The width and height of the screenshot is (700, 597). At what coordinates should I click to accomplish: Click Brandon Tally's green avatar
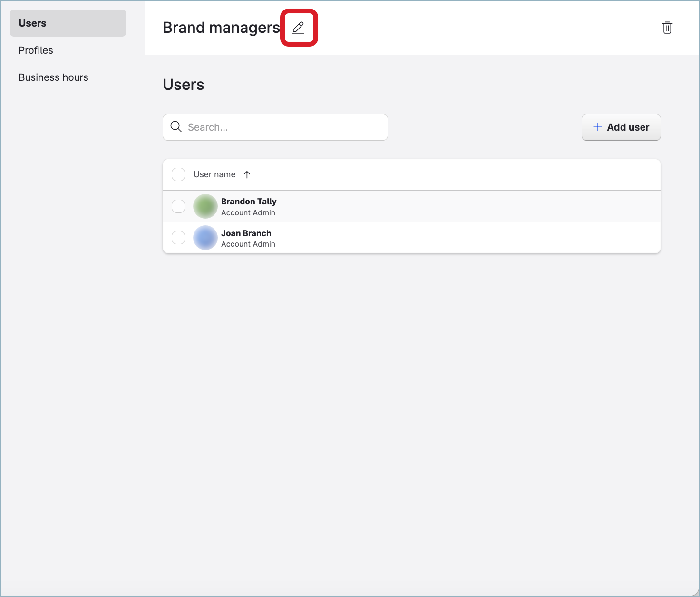click(x=205, y=206)
